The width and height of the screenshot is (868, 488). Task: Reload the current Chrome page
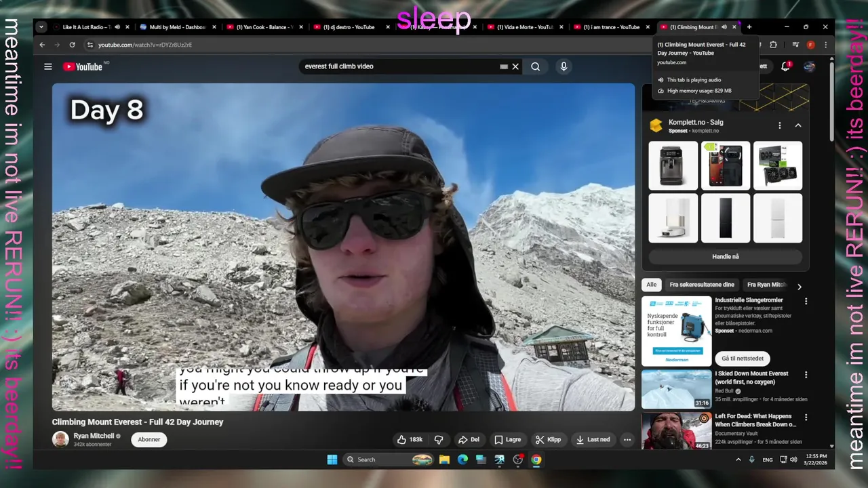pyautogui.click(x=72, y=45)
